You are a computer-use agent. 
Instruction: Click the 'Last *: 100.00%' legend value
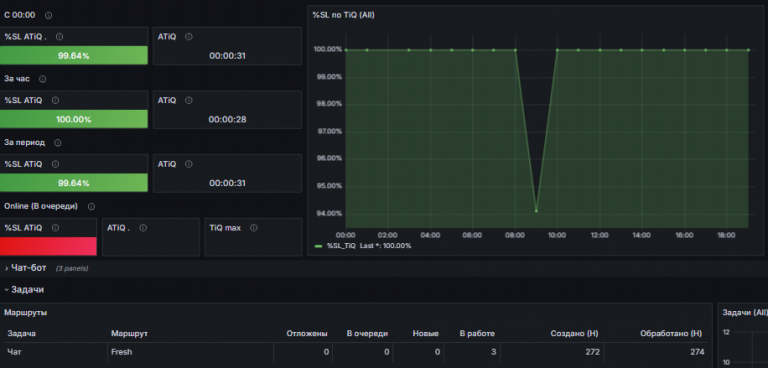coord(385,245)
